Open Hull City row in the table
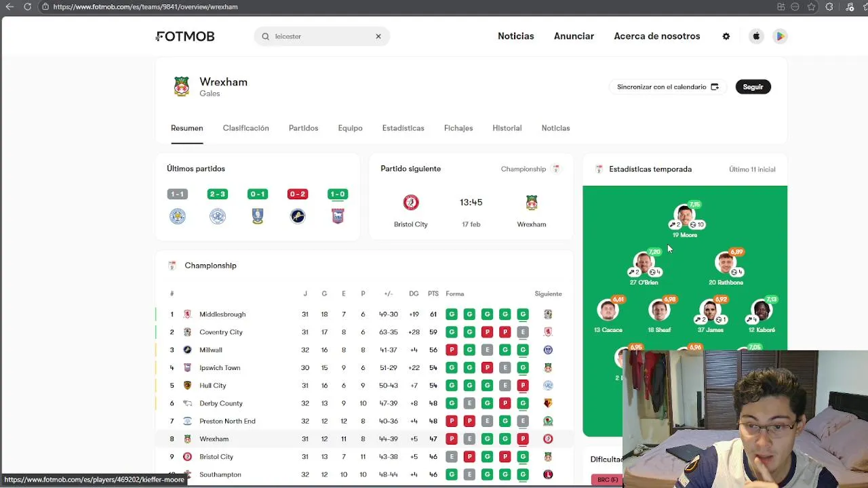The width and height of the screenshot is (868, 488). click(365, 386)
